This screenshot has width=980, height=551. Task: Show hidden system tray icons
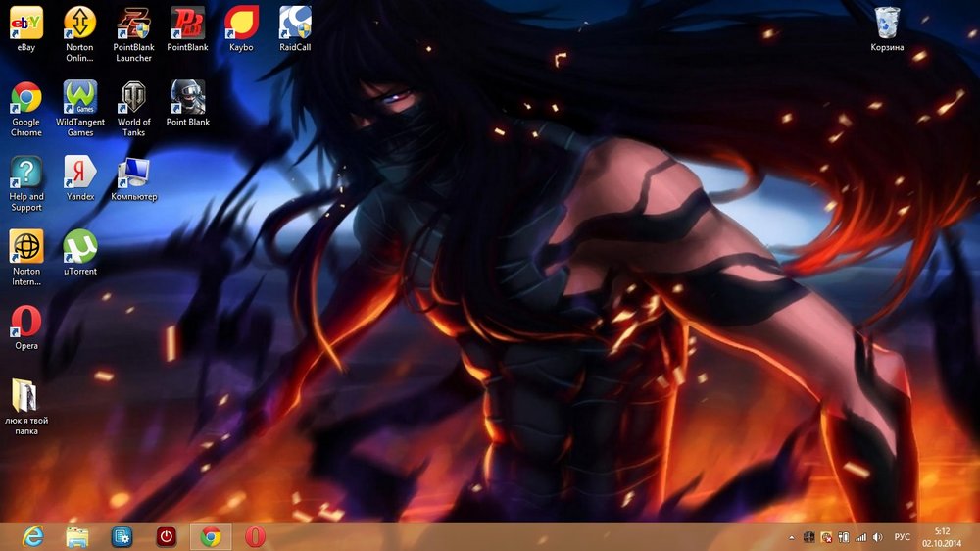point(792,537)
